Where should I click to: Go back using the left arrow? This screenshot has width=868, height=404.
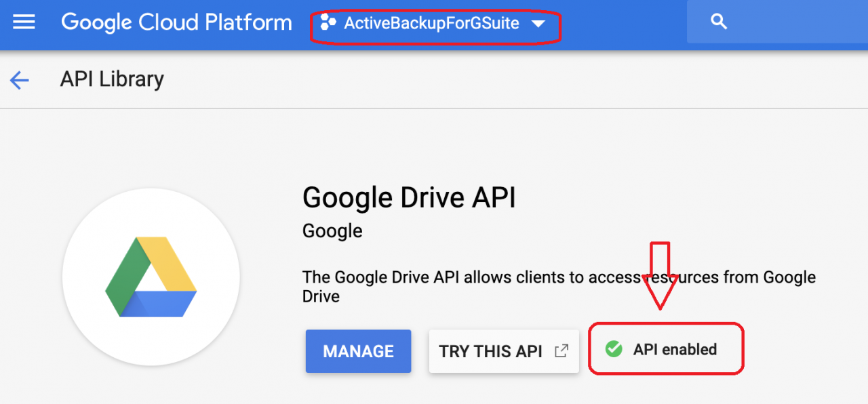pyautogui.click(x=20, y=81)
